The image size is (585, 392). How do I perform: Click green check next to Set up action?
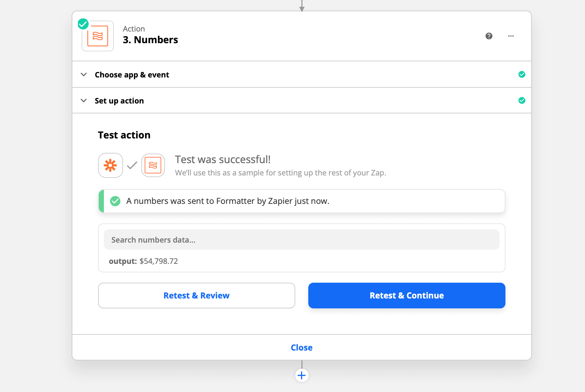522,100
